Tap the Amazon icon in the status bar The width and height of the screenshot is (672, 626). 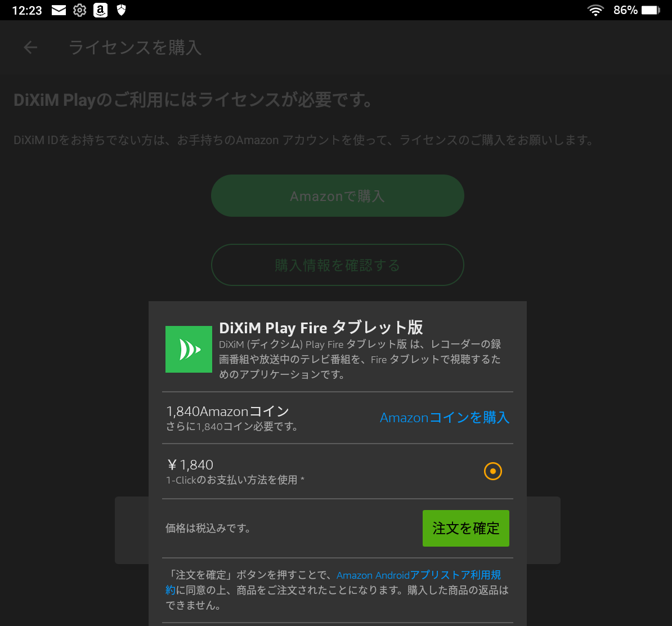click(100, 10)
